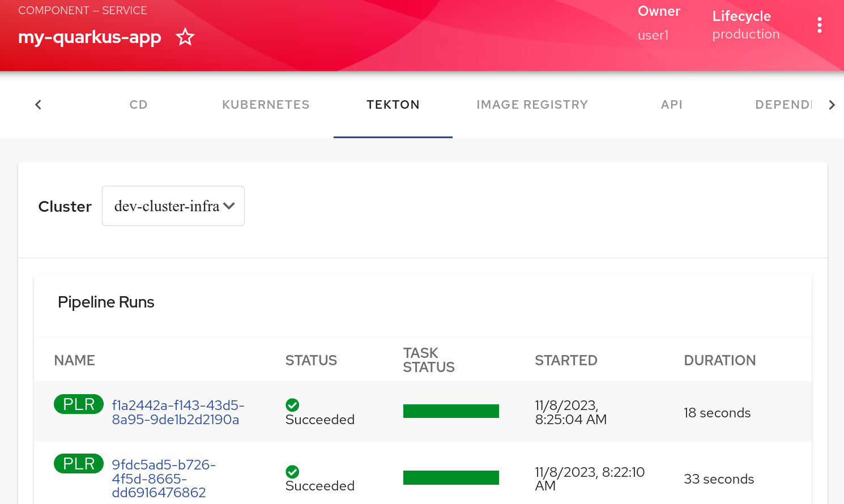Open pipeline run f1a2442a-f143-43d5 link

pyautogui.click(x=178, y=412)
